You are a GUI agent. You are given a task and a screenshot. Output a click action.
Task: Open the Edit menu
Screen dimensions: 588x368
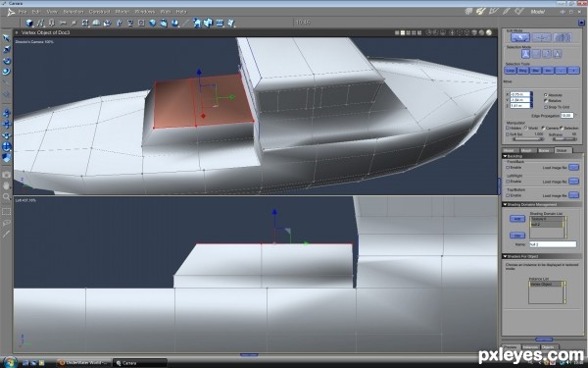coord(36,12)
